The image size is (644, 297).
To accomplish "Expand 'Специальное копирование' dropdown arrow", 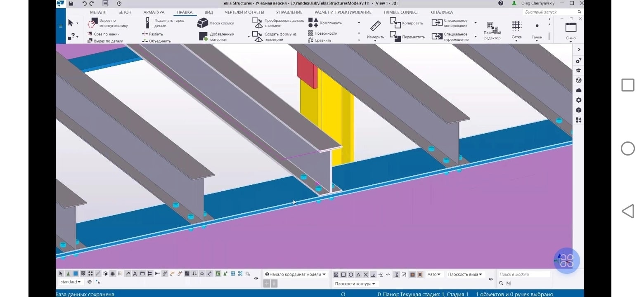I will [x=476, y=23].
